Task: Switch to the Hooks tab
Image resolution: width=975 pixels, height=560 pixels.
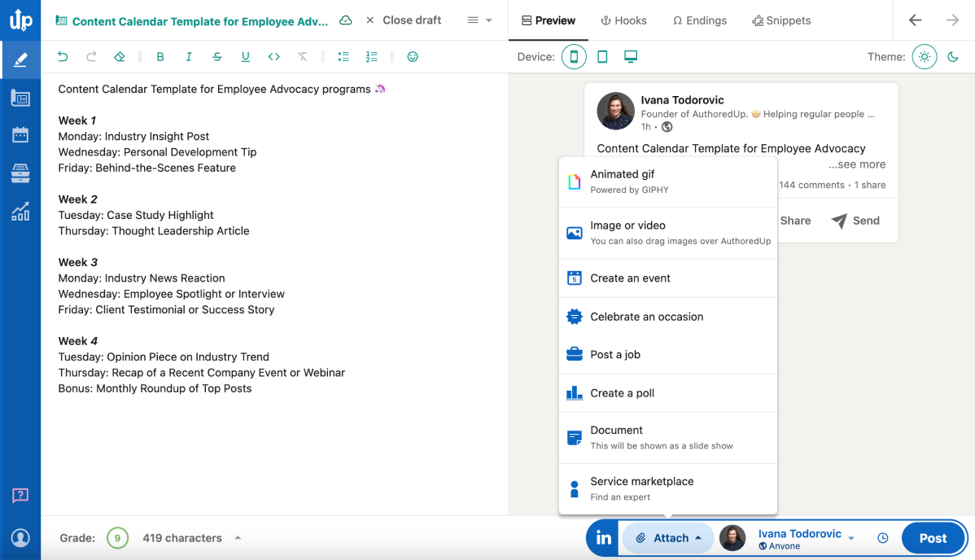Action: [623, 20]
